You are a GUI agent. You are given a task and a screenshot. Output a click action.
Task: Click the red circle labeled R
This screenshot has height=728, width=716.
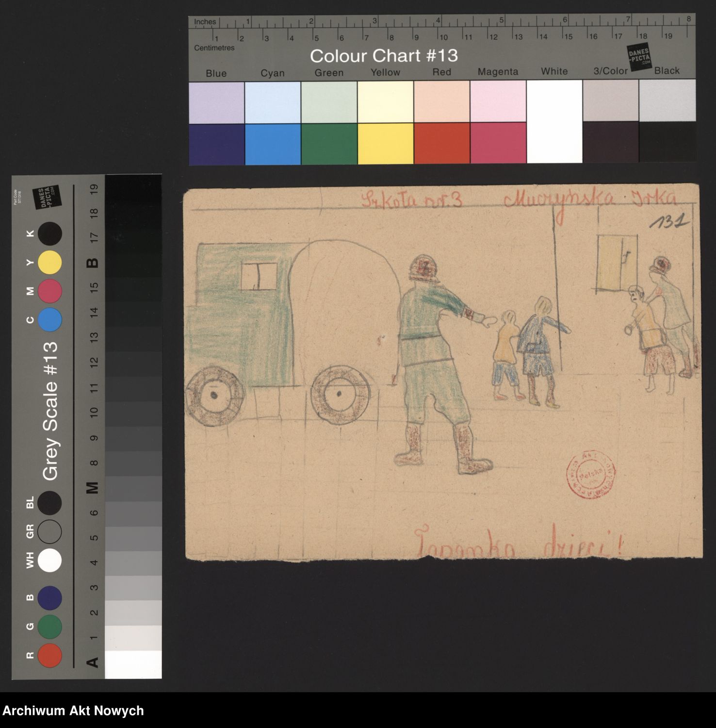pyautogui.click(x=50, y=655)
